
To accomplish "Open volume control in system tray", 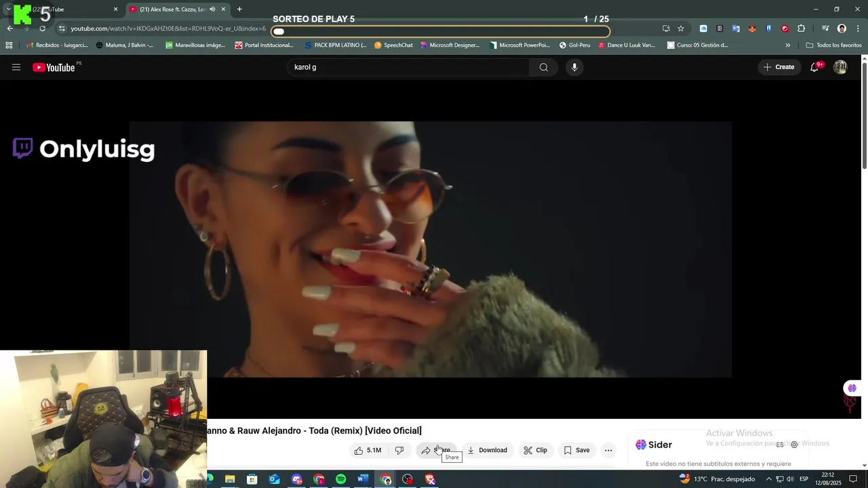I will [x=790, y=479].
